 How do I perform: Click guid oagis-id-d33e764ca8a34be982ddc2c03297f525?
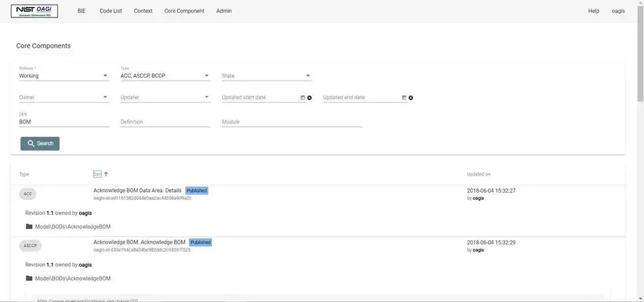pyautogui.click(x=142, y=250)
